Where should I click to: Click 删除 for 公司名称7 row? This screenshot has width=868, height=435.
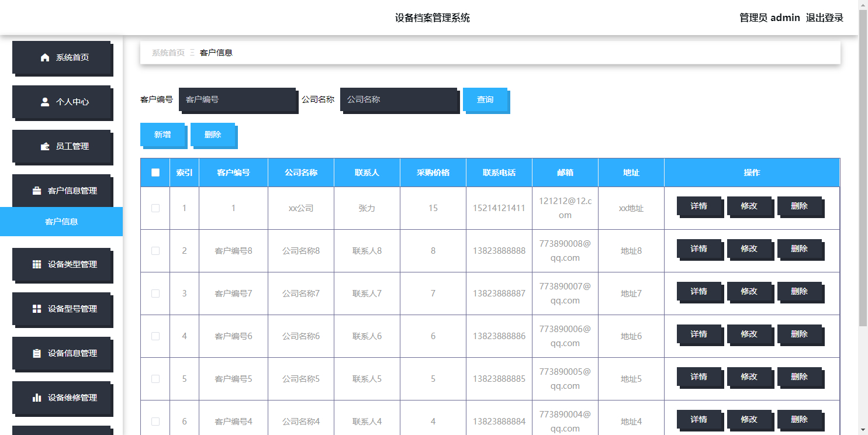point(800,291)
